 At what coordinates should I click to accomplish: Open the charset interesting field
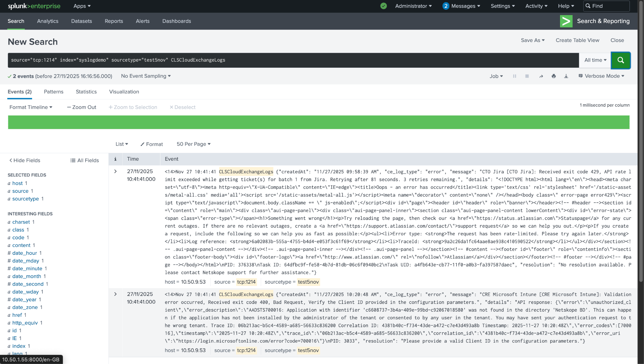(x=21, y=222)
